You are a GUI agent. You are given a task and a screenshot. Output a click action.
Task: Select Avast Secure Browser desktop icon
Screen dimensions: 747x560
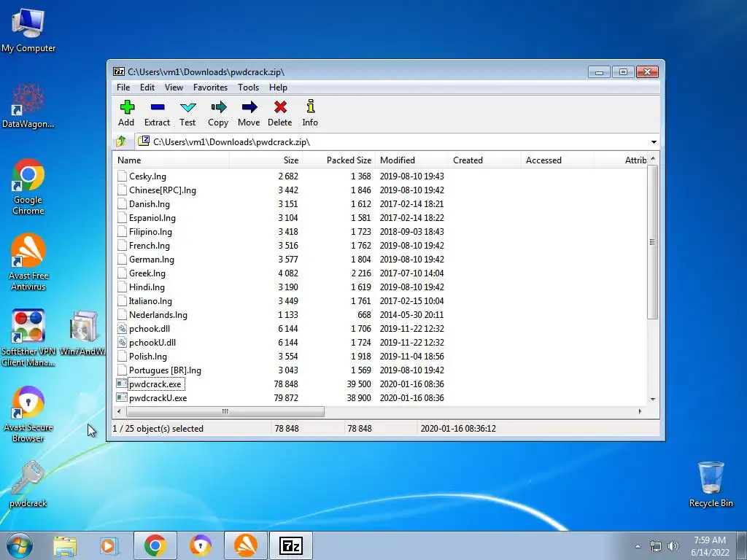28,414
